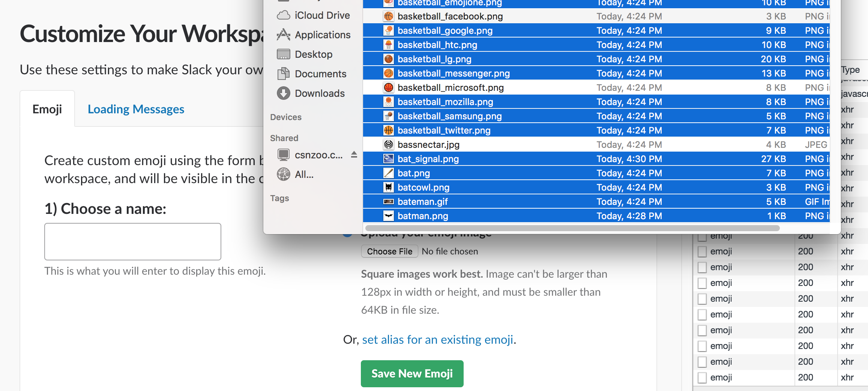This screenshot has width=868, height=391.
Task: Select file name basketball_microsoft.png
Action: (x=451, y=88)
